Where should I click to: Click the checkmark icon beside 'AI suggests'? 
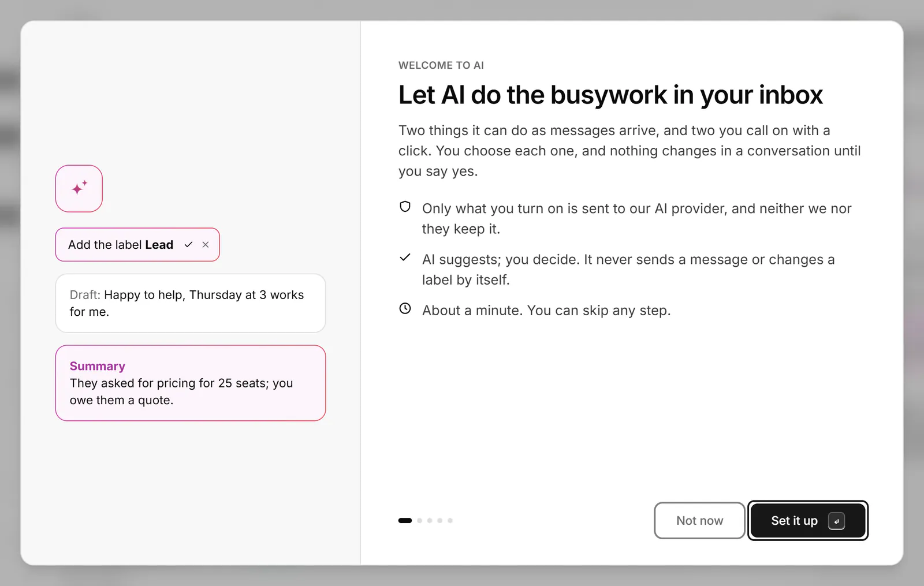(405, 257)
